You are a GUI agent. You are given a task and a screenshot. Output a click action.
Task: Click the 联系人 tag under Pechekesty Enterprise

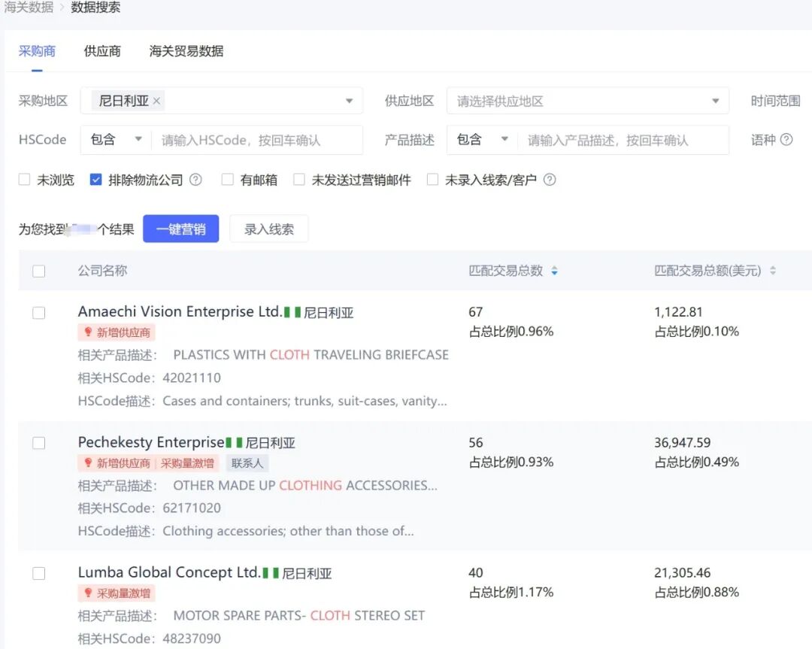[247, 462]
